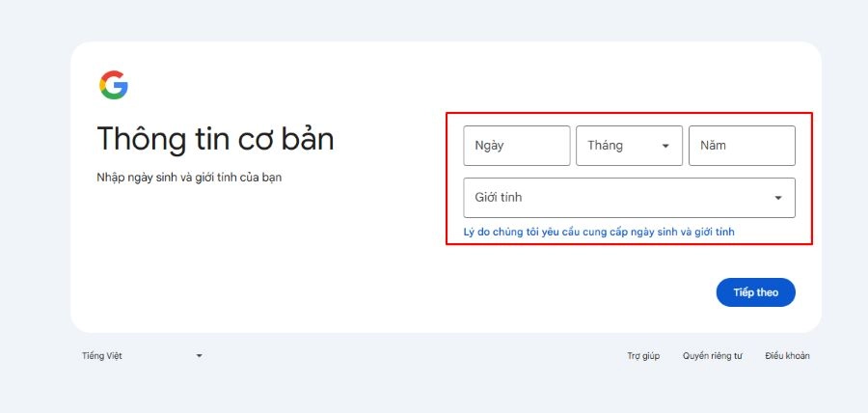Open the Tháng month dropdown
Image resolution: width=868 pixels, height=413 pixels.
coord(629,146)
